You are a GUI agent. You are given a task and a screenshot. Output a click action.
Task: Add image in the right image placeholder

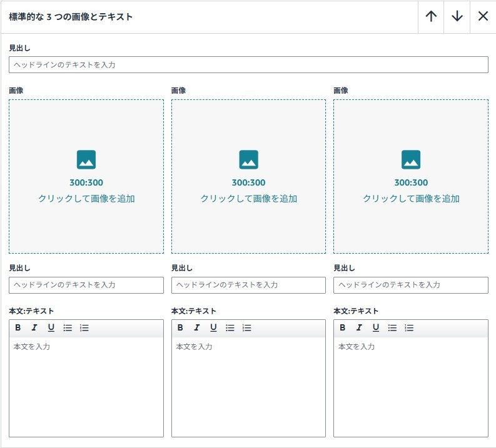(411, 177)
